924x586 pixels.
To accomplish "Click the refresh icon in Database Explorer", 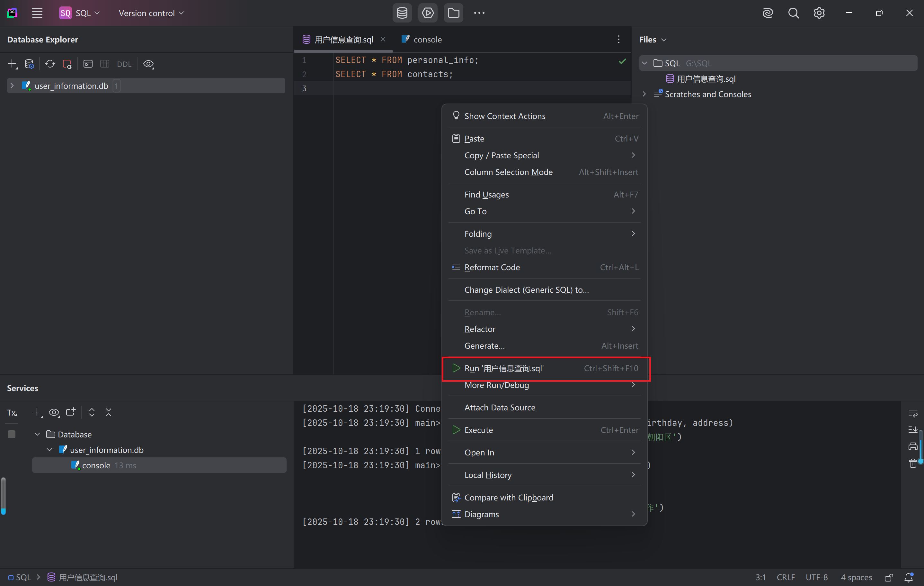I will [50, 64].
